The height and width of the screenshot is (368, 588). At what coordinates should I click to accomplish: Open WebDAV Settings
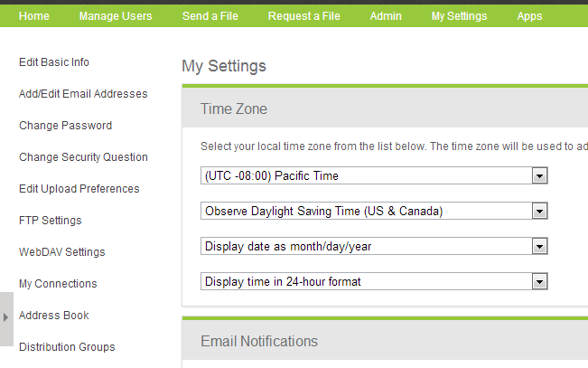click(61, 252)
